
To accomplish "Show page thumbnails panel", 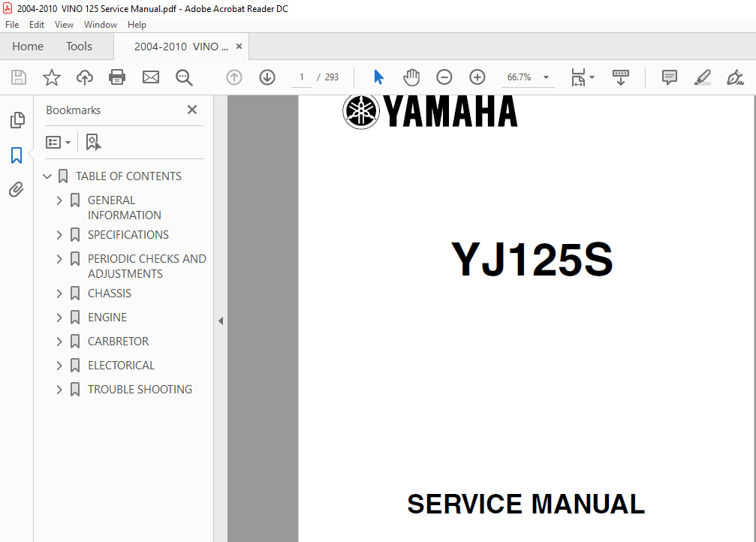I will point(17,120).
